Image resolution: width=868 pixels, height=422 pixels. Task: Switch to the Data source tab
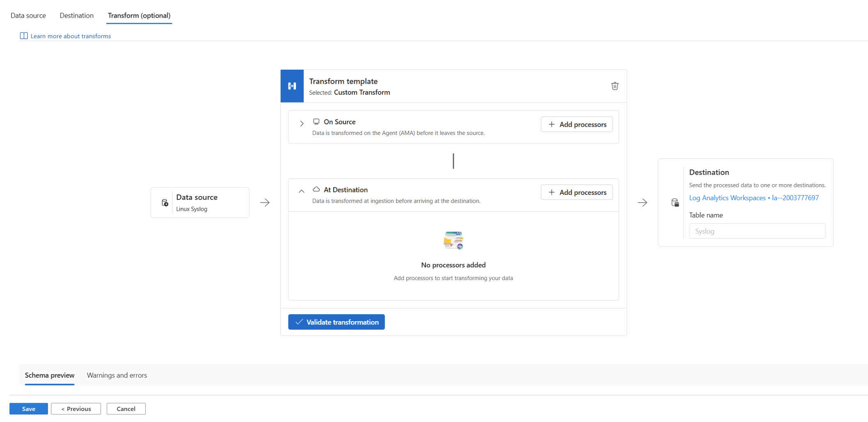pyautogui.click(x=28, y=16)
